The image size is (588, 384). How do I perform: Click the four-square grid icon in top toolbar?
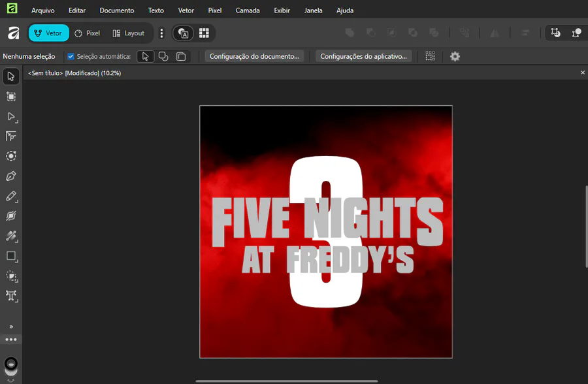tap(204, 33)
